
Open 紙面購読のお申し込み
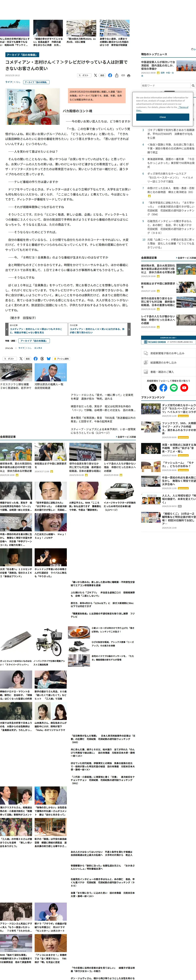169,363
